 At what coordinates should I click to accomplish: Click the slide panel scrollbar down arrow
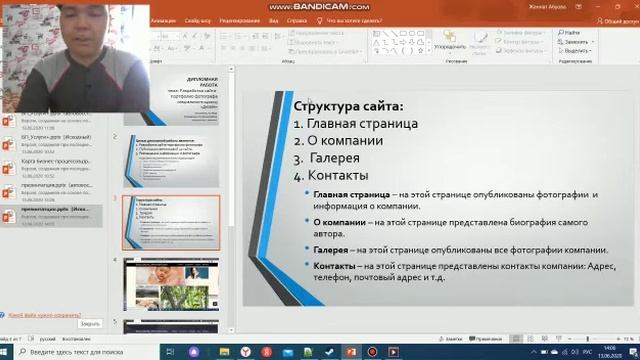pyautogui.click(x=231, y=330)
